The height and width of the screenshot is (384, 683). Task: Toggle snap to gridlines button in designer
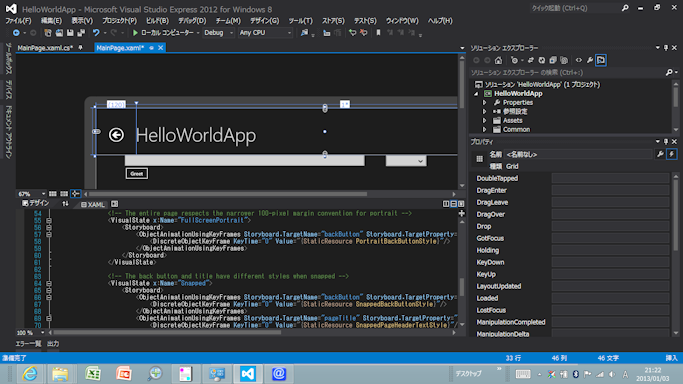pyautogui.click(x=64, y=194)
